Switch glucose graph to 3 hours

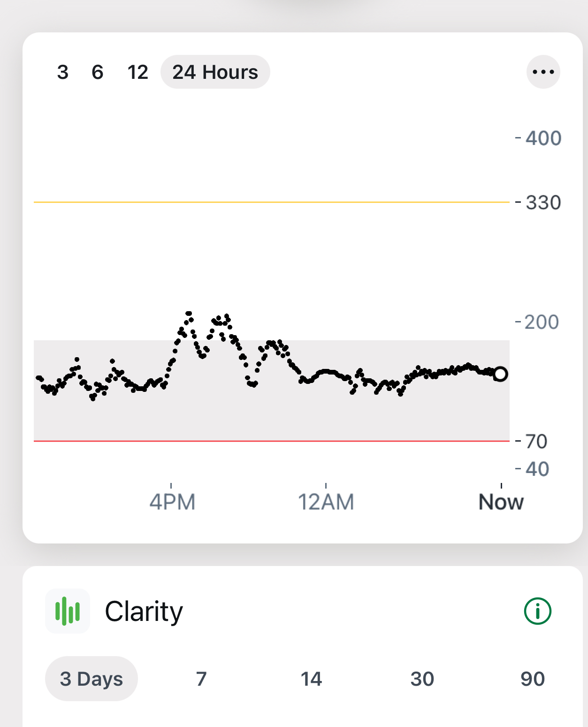click(x=63, y=72)
